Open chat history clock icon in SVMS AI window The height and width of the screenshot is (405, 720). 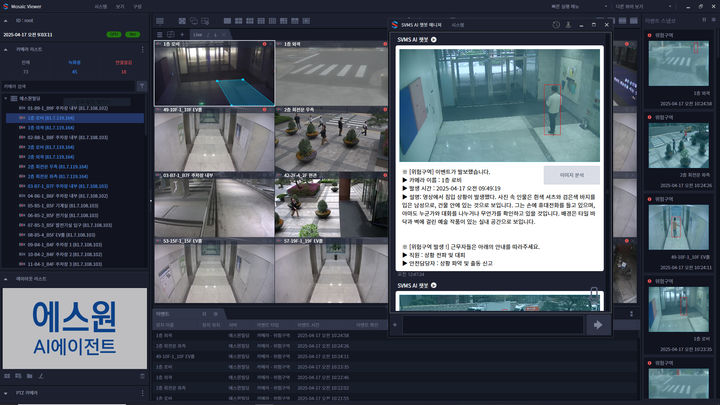(557, 23)
